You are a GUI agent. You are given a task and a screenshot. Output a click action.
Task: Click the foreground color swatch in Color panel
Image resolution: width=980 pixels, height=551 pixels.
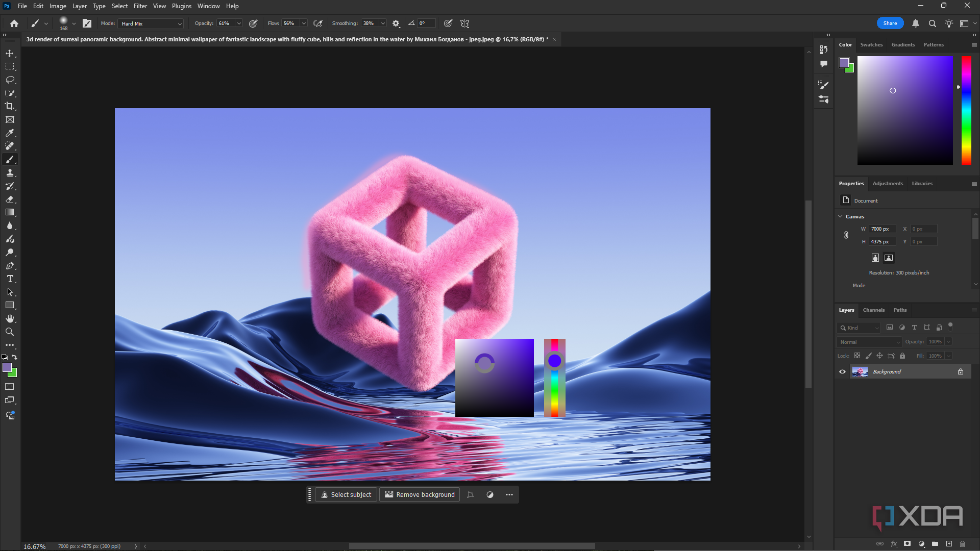coord(844,63)
